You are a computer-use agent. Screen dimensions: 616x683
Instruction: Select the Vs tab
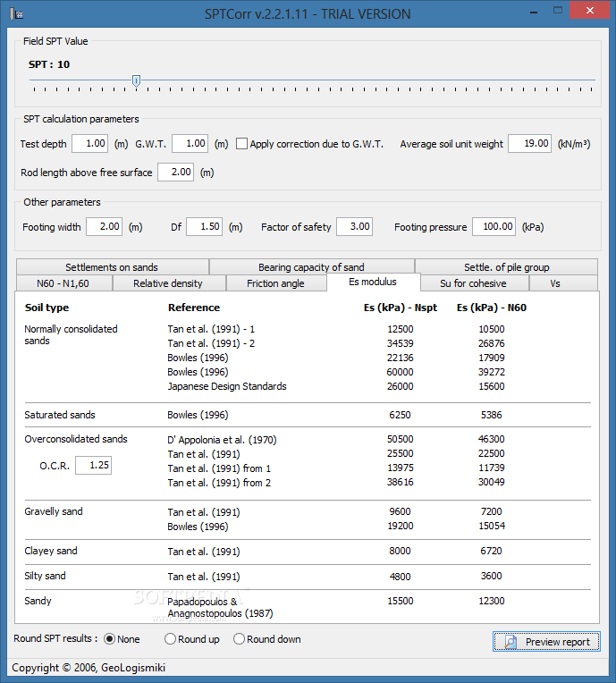(555, 283)
